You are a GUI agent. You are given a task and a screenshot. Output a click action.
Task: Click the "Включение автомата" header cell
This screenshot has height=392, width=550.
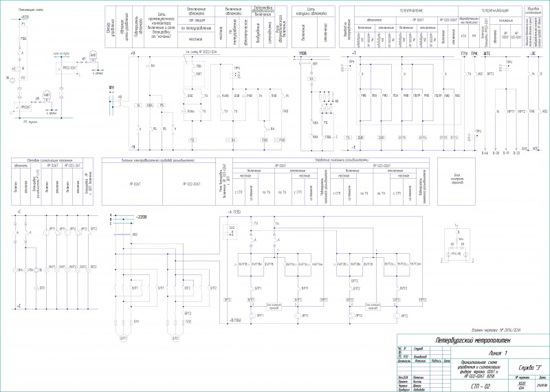(x=233, y=11)
